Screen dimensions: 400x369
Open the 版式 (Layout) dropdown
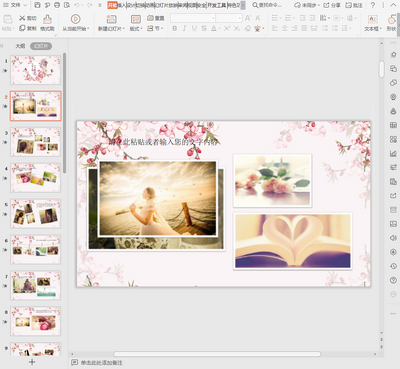point(136,29)
